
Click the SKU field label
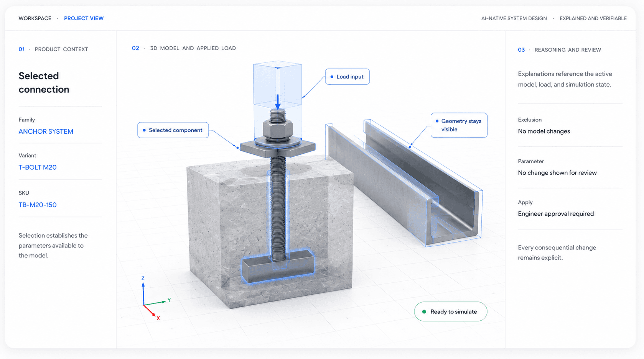24,193
